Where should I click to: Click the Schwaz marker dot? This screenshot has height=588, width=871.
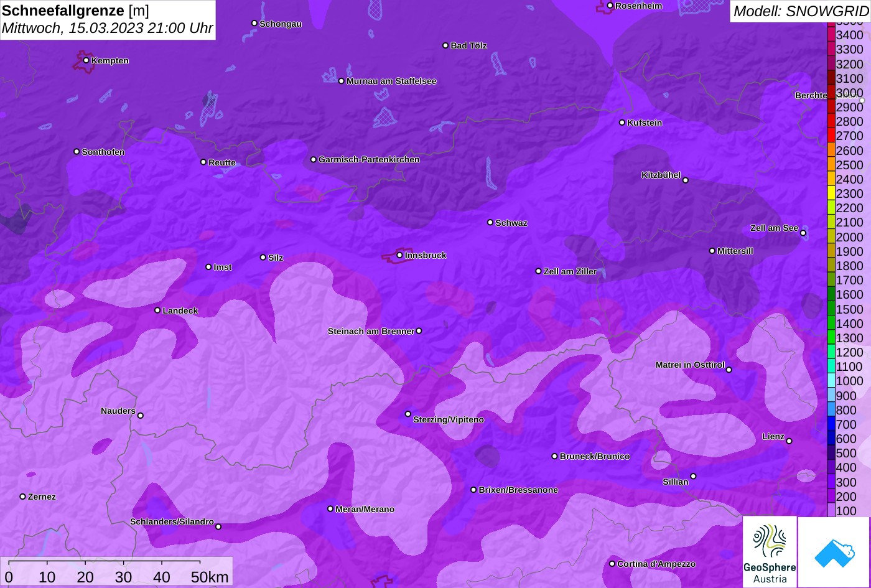pos(490,222)
